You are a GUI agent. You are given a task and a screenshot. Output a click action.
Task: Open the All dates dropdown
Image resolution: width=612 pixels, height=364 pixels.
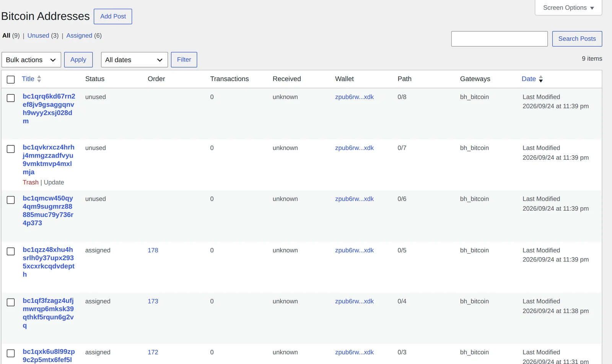coord(134,60)
